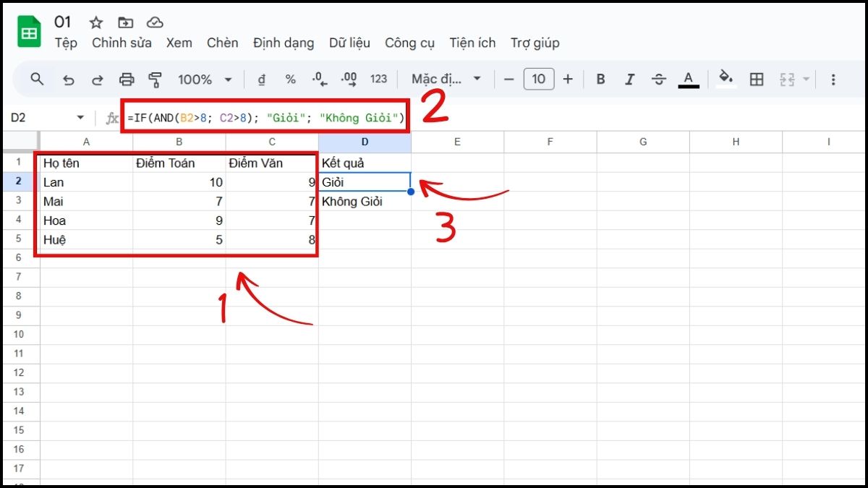868x488 pixels.
Task: Click the document title 01
Action: pyautogui.click(x=63, y=22)
